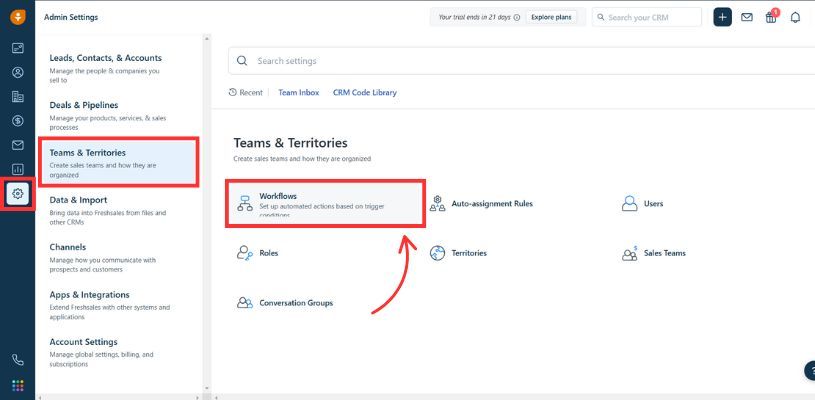Open the Sales Teams settings link
The image size is (815, 400).
[665, 253]
